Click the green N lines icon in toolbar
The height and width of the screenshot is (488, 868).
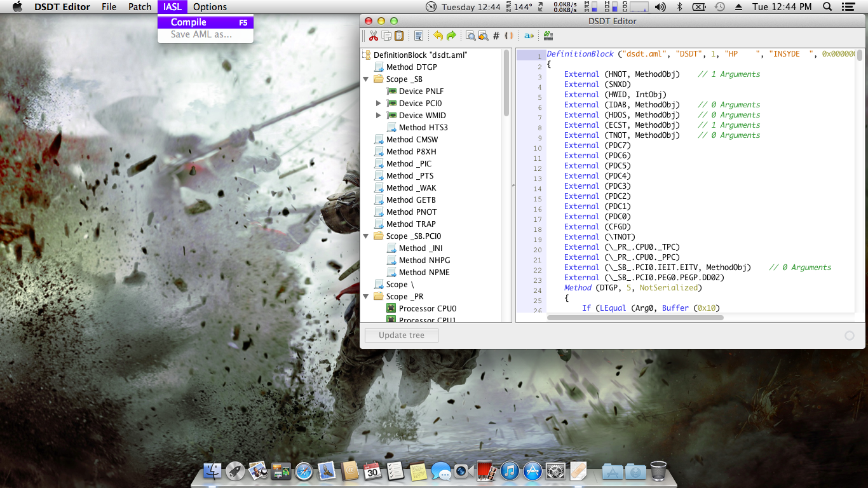click(x=548, y=36)
